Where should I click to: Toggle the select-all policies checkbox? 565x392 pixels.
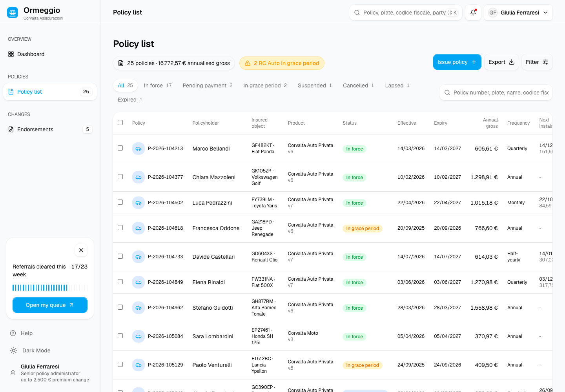pos(120,122)
